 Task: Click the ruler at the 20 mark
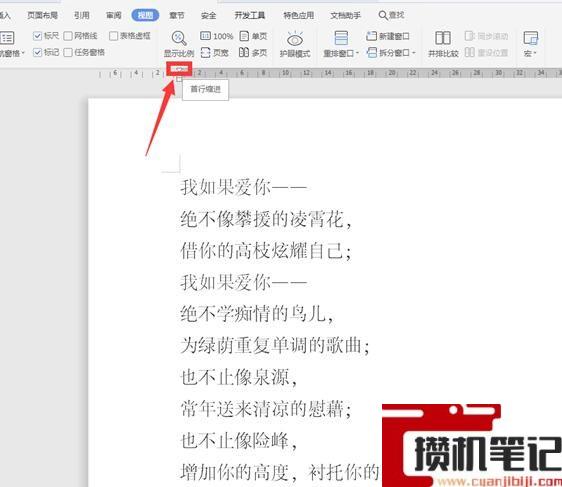click(392, 73)
